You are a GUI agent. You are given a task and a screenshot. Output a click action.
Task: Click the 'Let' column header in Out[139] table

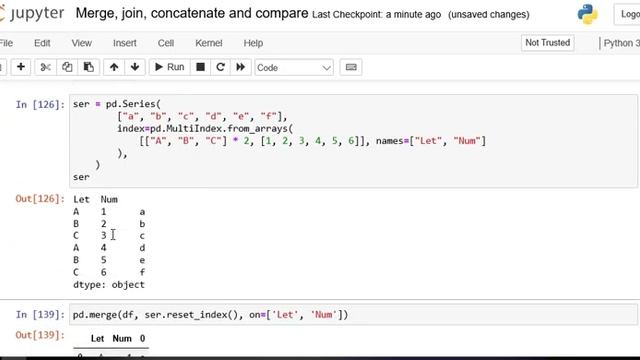coord(98,338)
